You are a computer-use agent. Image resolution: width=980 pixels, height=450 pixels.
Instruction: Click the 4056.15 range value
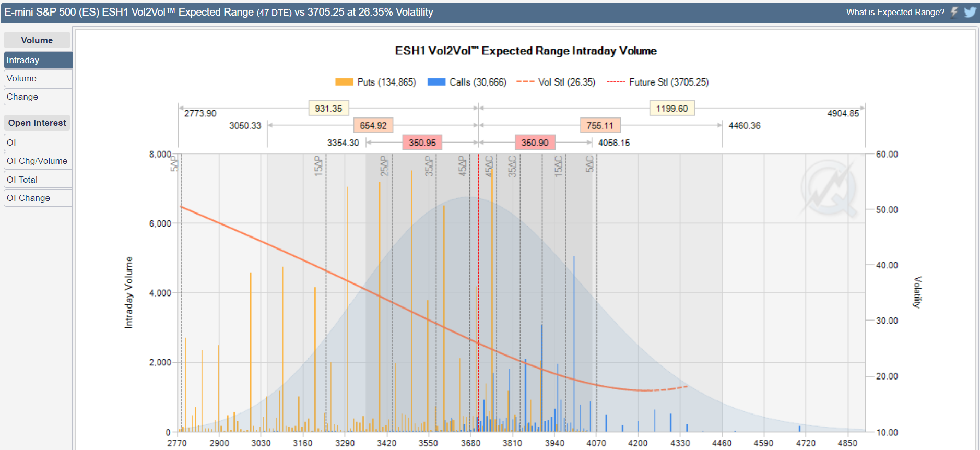click(614, 143)
